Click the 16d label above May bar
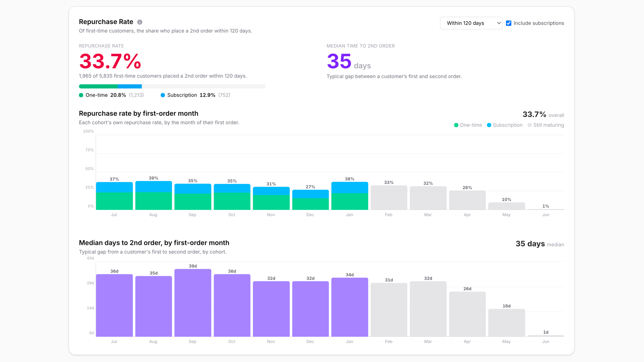The image size is (644, 362). coord(507,306)
